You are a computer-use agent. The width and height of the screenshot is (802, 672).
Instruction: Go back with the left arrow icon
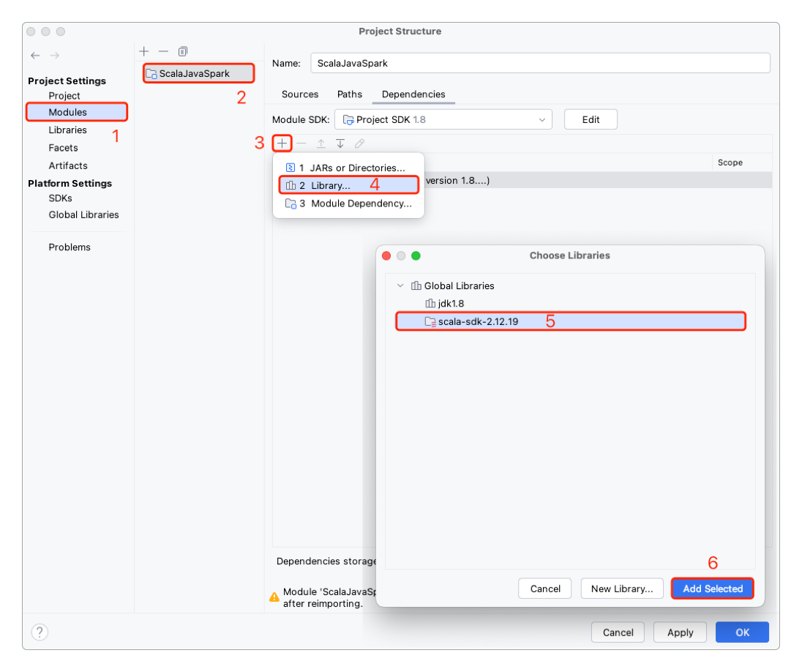(x=35, y=56)
